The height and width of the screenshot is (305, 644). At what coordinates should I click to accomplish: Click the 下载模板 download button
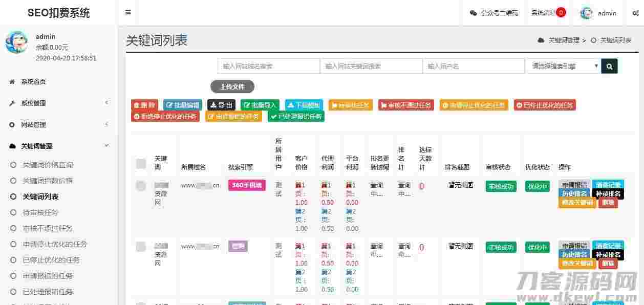304,105
